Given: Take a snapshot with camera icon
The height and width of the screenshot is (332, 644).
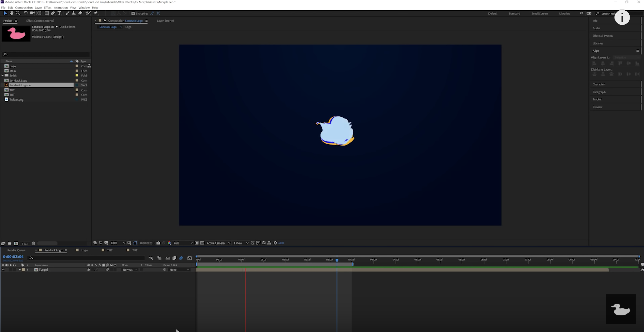Looking at the screenshot, I should (158, 243).
